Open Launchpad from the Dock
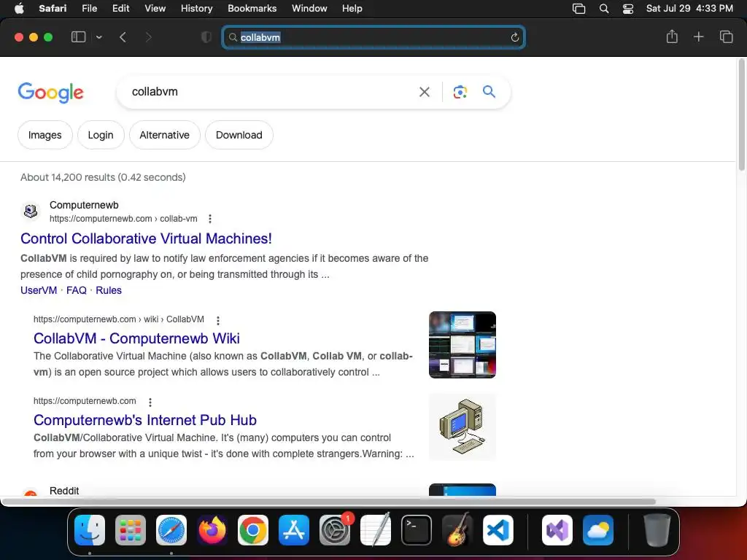 (131, 530)
